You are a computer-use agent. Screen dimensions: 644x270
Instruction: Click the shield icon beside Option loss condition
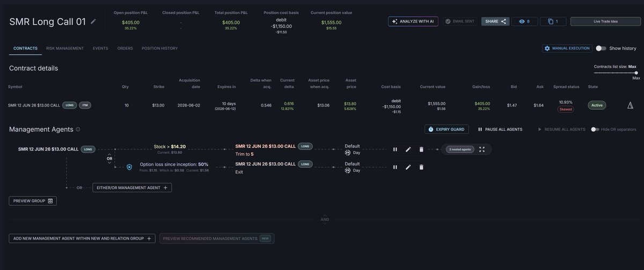(x=129, y=167)
